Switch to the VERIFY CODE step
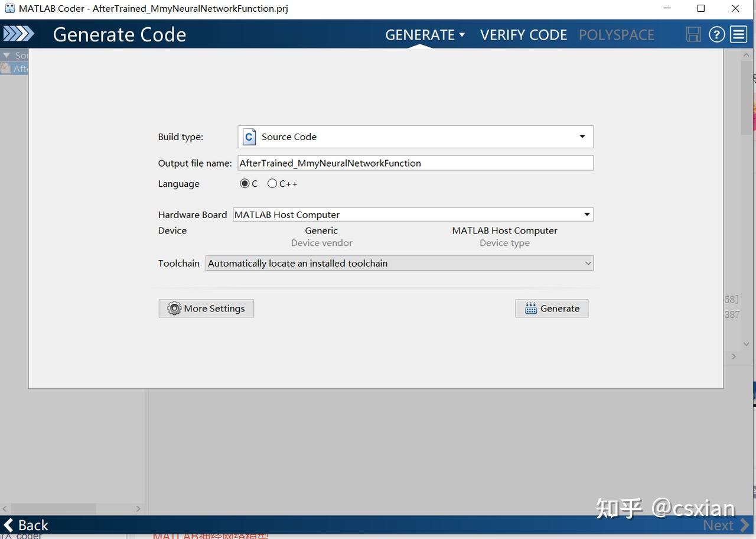 tap(523, 35)
